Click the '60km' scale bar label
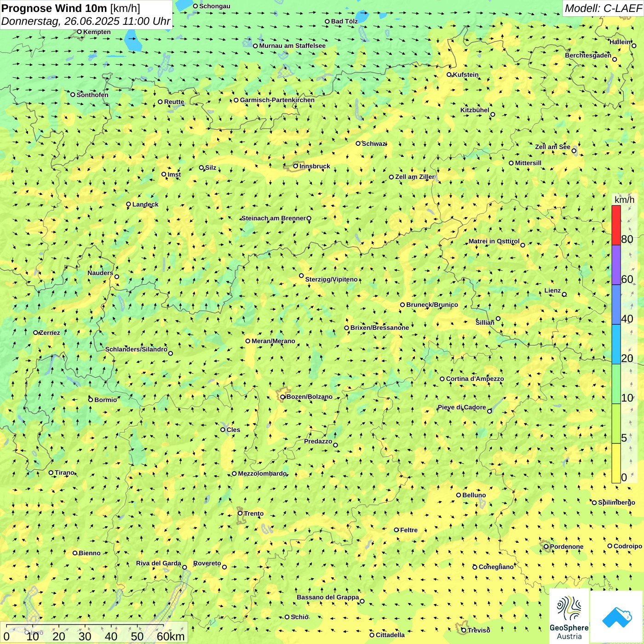Image resolution: width=644 pixels, height=644 pixels. (x=171, y=636)
